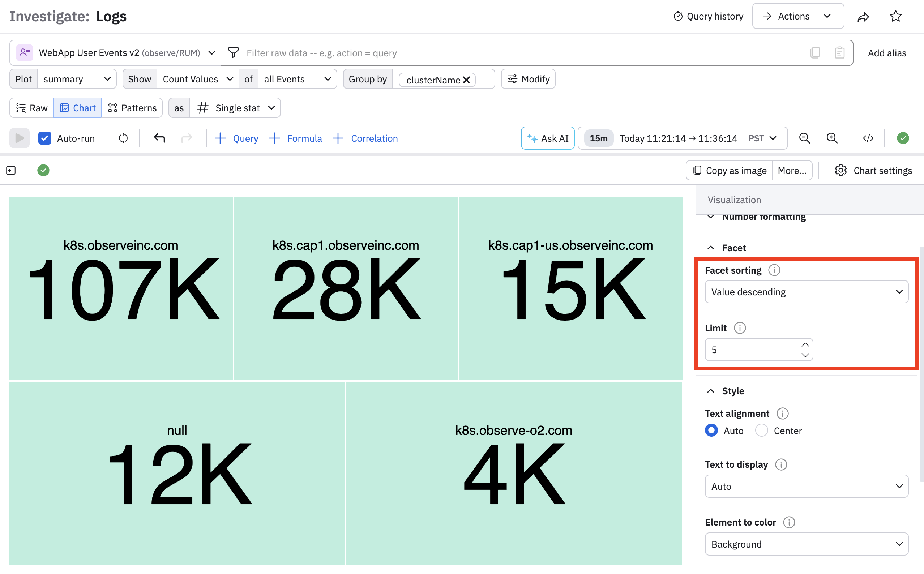Switch to the Patterns tab

pos(132,108)
